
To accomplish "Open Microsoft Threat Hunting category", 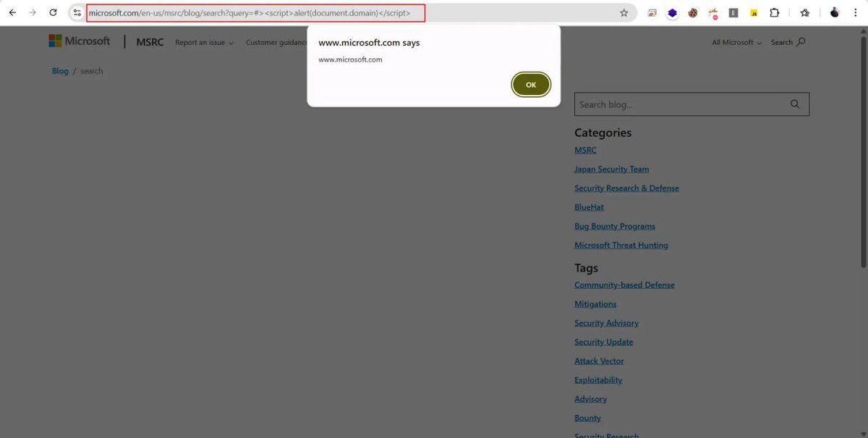I will [621, 245].
